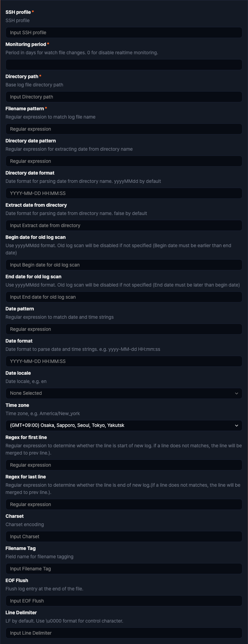The width and height of the screenshot is (248, 644).
Task: Open the Date locale dropdown showing None Selected
Action: point(124,393)
